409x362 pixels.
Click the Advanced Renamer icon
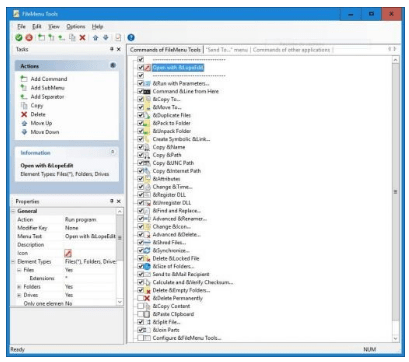point(147,219)
